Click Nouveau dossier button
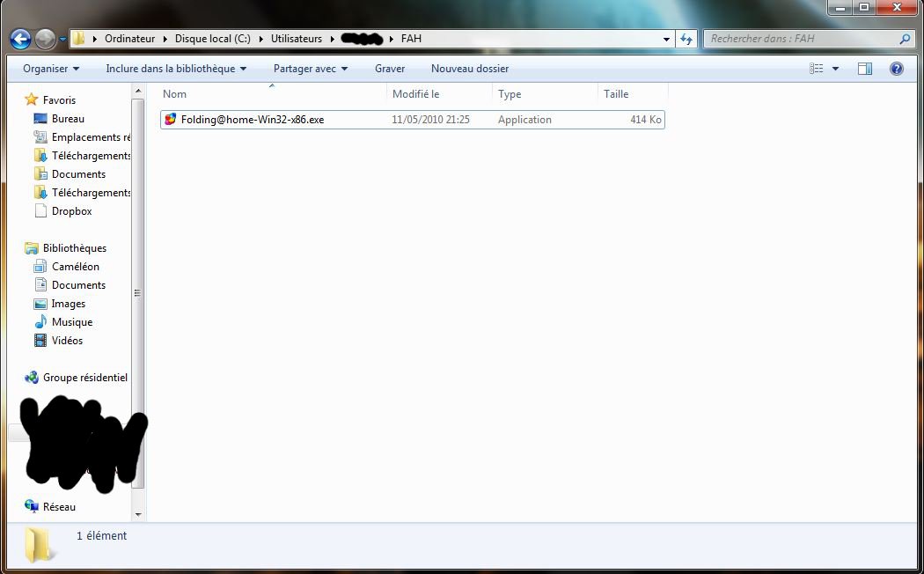 coord(470,69)
